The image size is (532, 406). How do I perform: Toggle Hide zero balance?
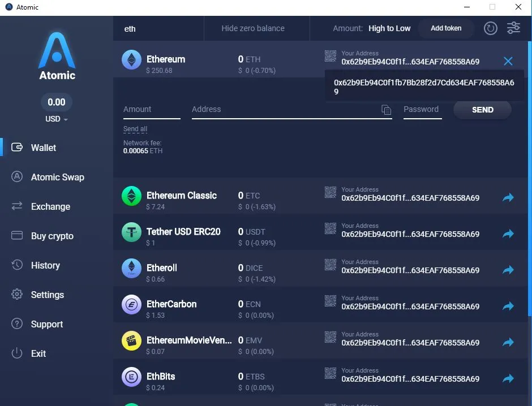tap(253, 28)
